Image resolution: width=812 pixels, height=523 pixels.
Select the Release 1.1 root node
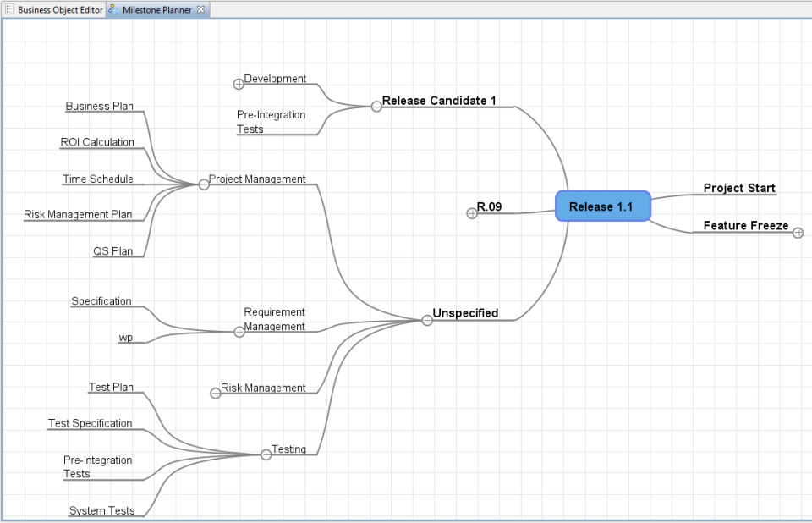(x=603, y=206)
